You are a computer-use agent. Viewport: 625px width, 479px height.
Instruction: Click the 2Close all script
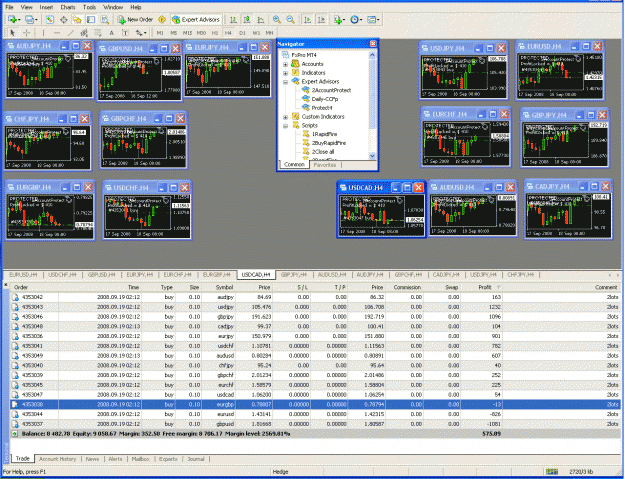(x=322, y=152)
